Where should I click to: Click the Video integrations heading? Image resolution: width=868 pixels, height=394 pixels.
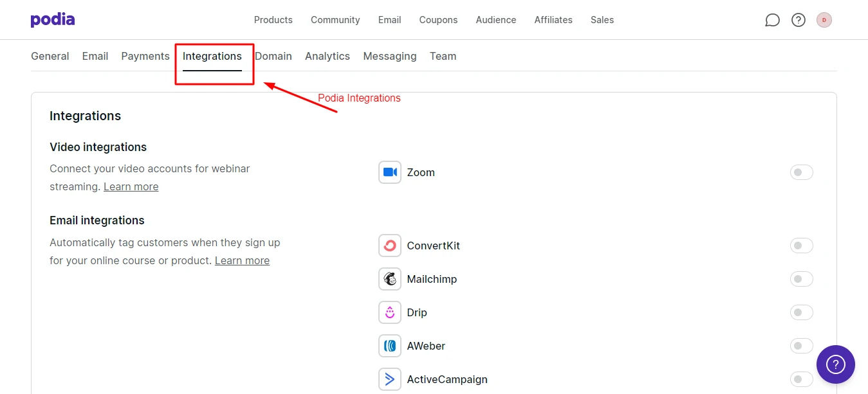point(98,147)
